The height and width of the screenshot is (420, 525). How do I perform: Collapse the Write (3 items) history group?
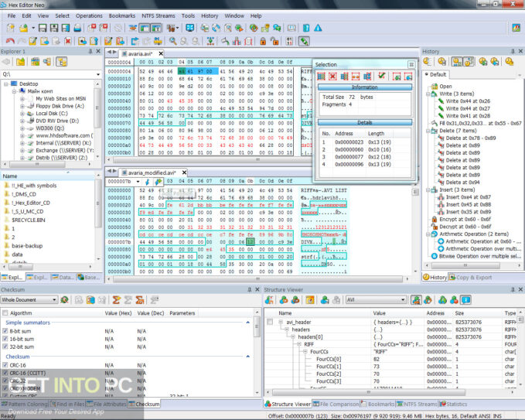(428, 94)
